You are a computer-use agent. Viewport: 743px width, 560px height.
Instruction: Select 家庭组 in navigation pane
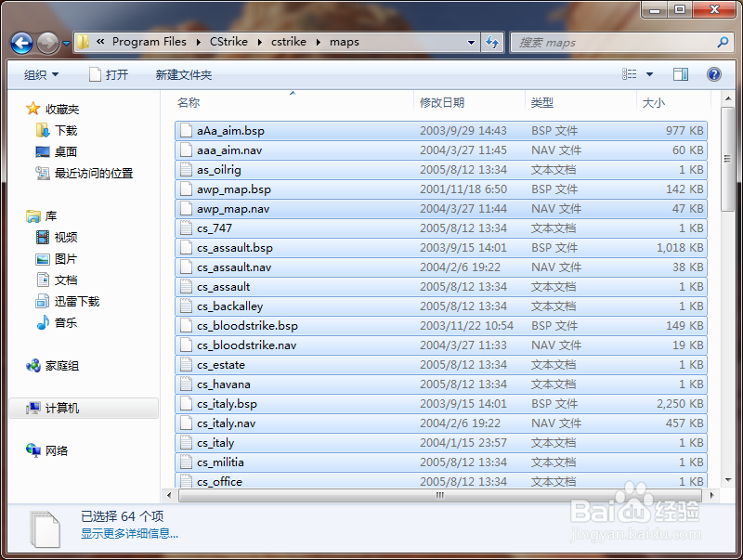coord(62,366)
